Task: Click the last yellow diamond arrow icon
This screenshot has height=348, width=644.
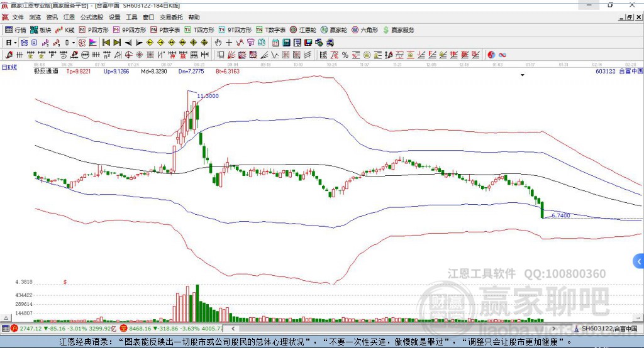Action: 204,43
